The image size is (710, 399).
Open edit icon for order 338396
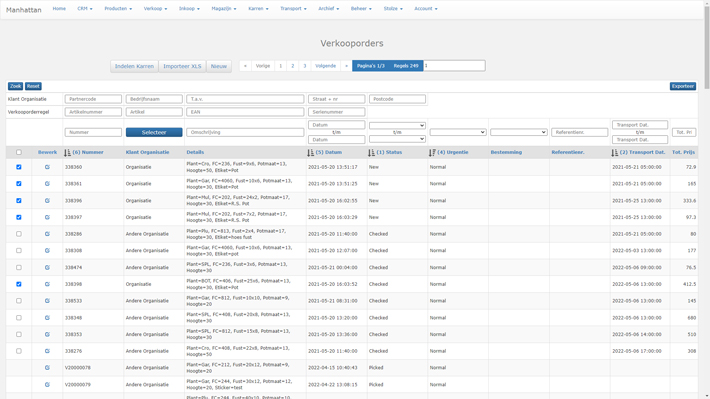(47, 201)
